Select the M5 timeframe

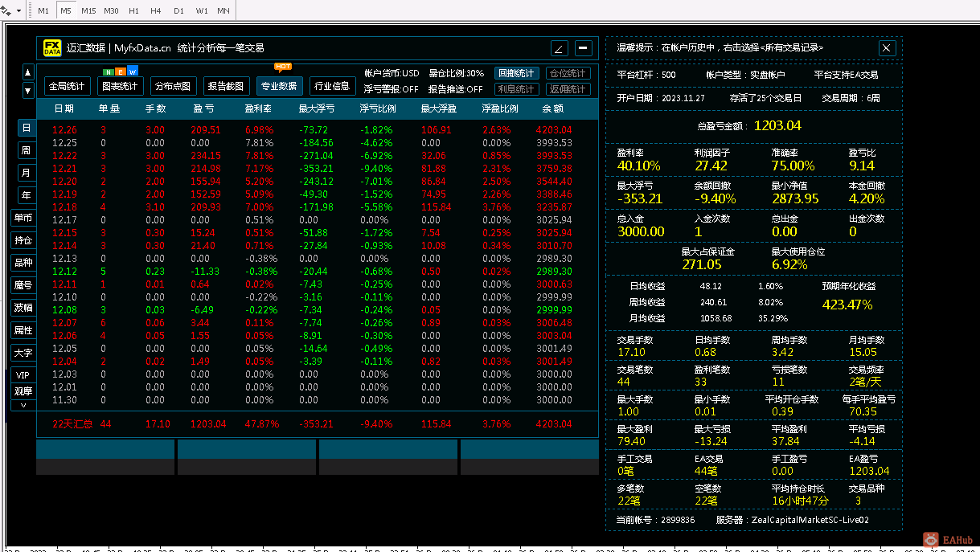[65, 11]
